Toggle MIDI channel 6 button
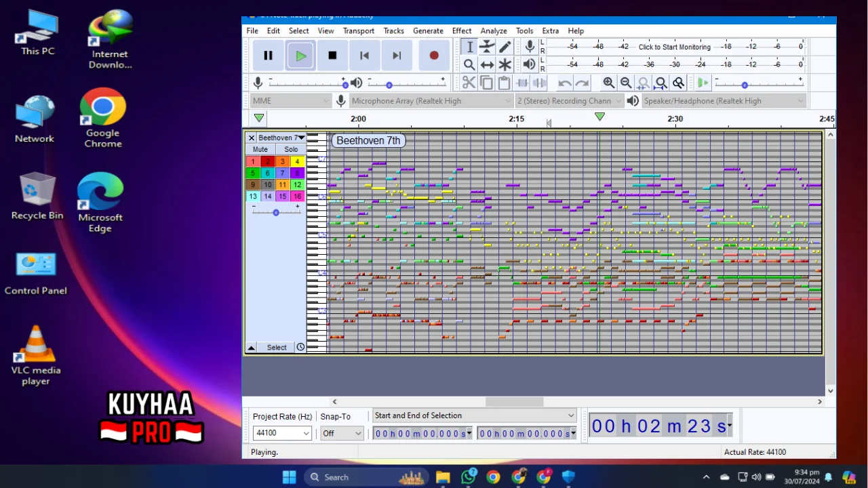The width and height of the screenshot is (868, 488). [x=268, y=173]
